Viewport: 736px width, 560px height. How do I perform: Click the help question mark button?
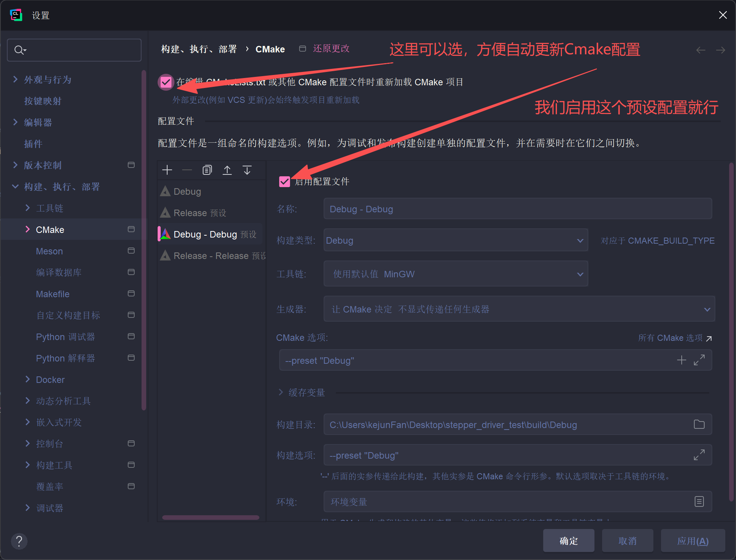click(19, 541)
